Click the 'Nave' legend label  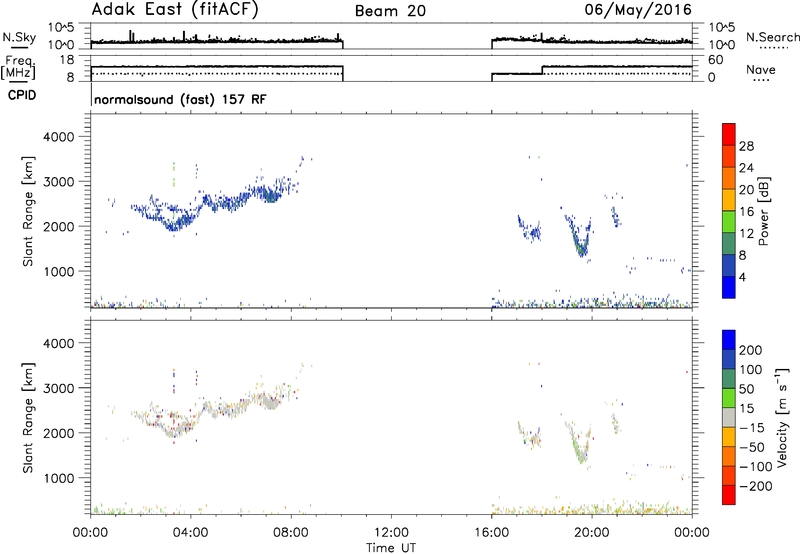[761, 69]
